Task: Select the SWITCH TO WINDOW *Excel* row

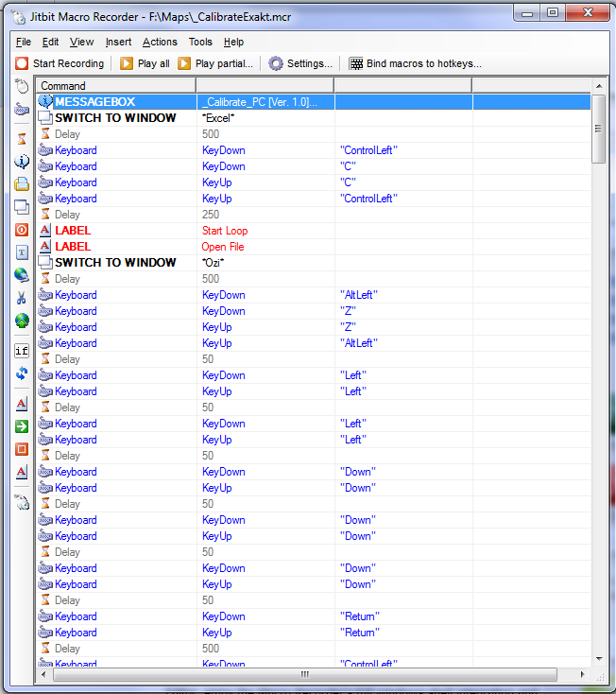Action: 314,118
